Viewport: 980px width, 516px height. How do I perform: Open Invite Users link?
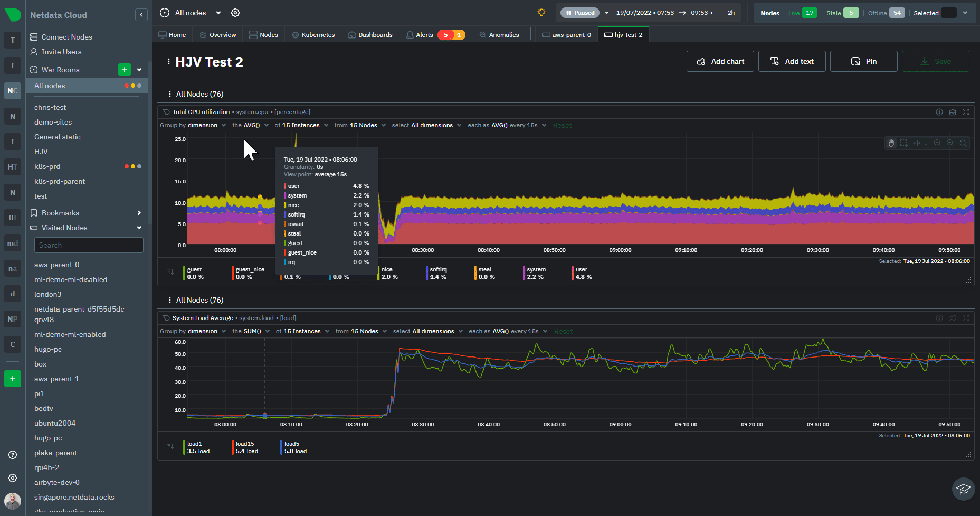62,52
